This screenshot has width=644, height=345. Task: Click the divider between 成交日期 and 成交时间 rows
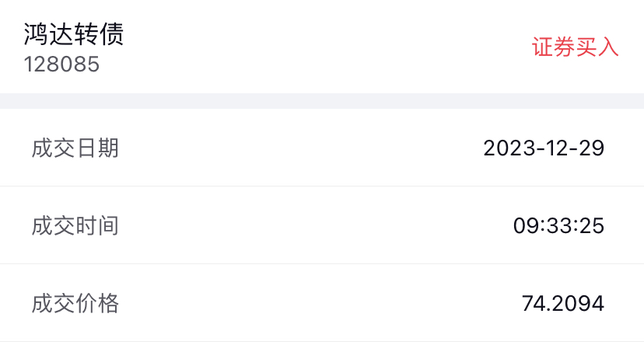[x=322, y=186]
